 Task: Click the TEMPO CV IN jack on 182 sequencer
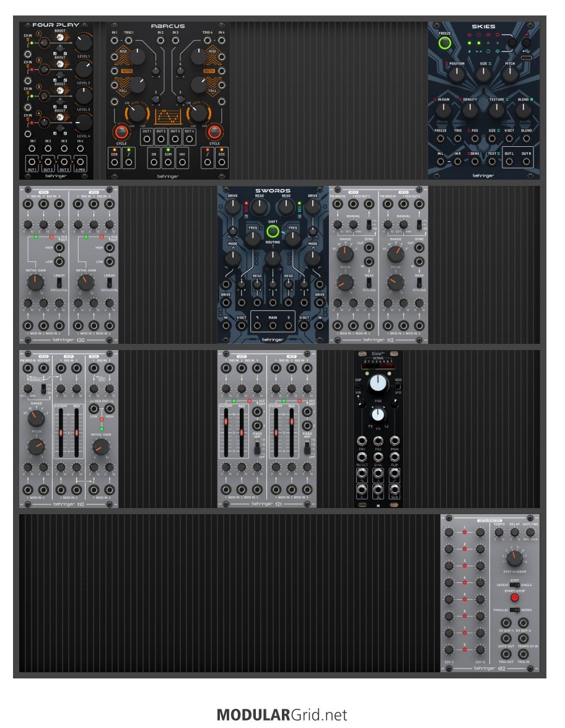coord(523,638)
